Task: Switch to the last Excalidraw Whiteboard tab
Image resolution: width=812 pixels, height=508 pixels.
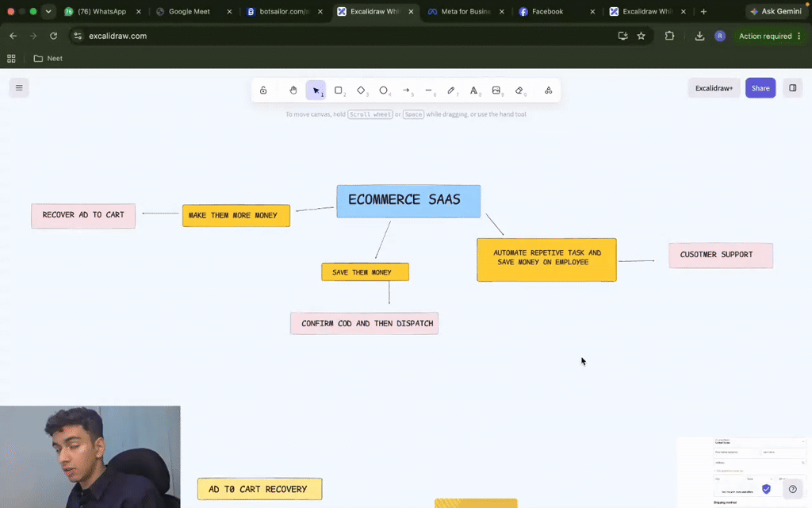Action: pyautogui.click(x=646, y=11)
